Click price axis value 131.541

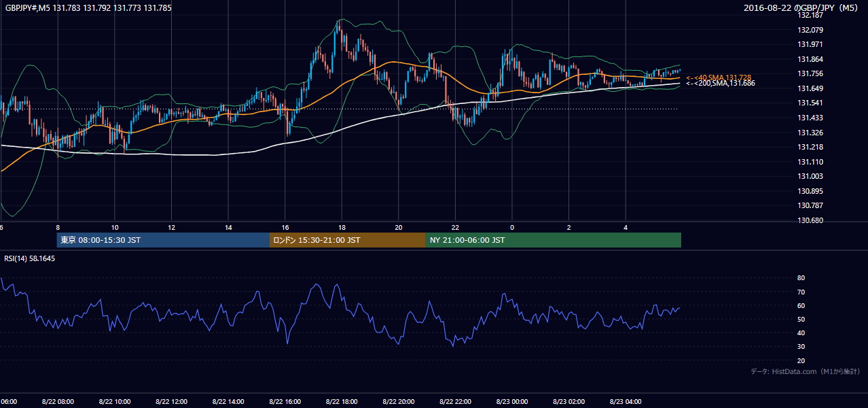[x=810, y=103]
